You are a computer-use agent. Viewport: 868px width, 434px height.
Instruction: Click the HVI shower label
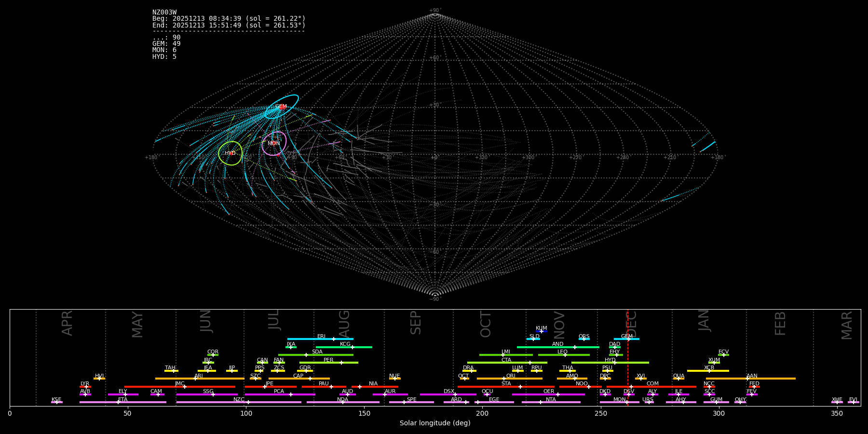(x=99, y=376)
